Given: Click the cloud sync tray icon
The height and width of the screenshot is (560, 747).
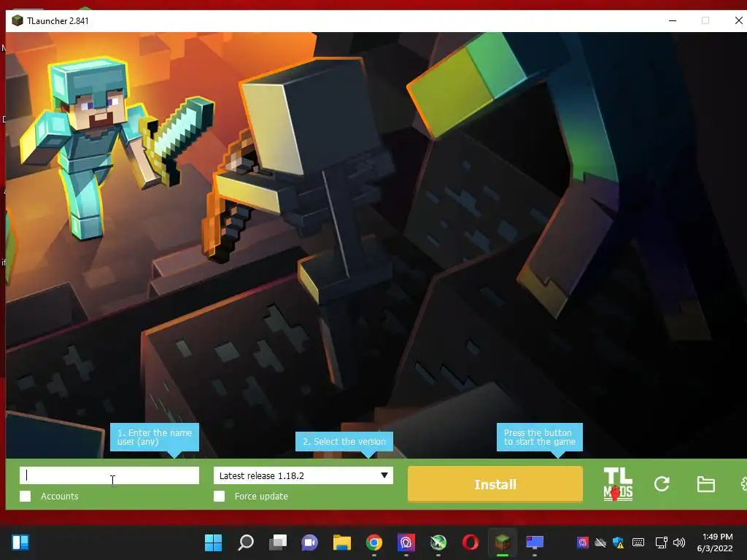Looking at the screenshot, I should point(600,542).
